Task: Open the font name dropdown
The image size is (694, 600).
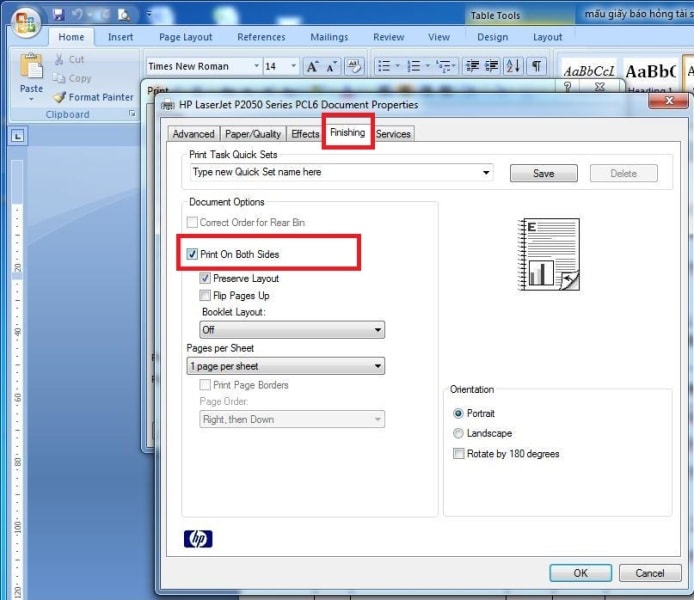Action: coord(256,66)
